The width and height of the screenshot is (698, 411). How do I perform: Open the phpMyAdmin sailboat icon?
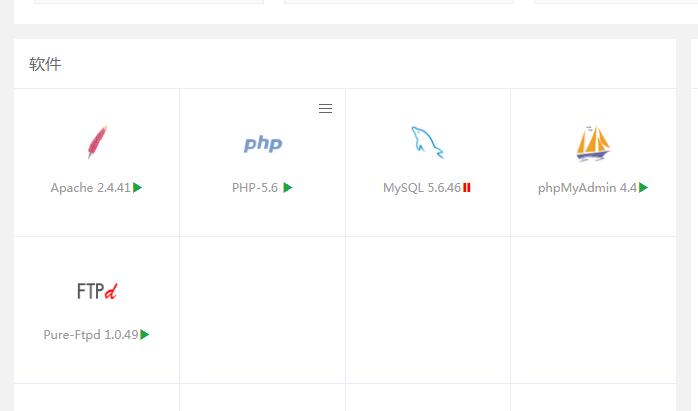pyautogui.click(x=593, y=143)
